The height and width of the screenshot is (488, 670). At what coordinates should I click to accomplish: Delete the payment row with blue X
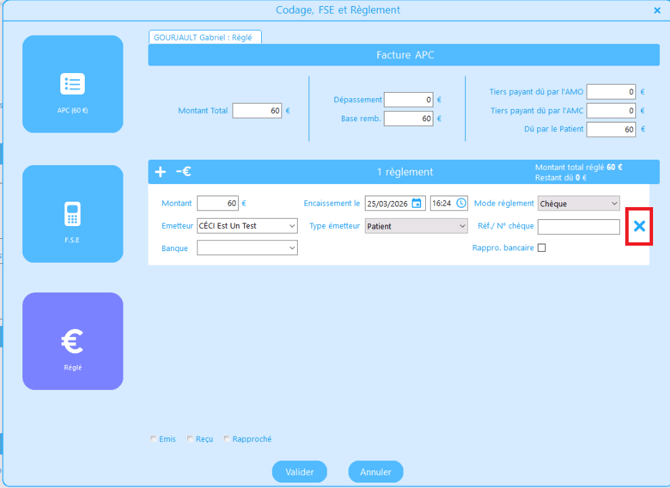coord(639,226)
